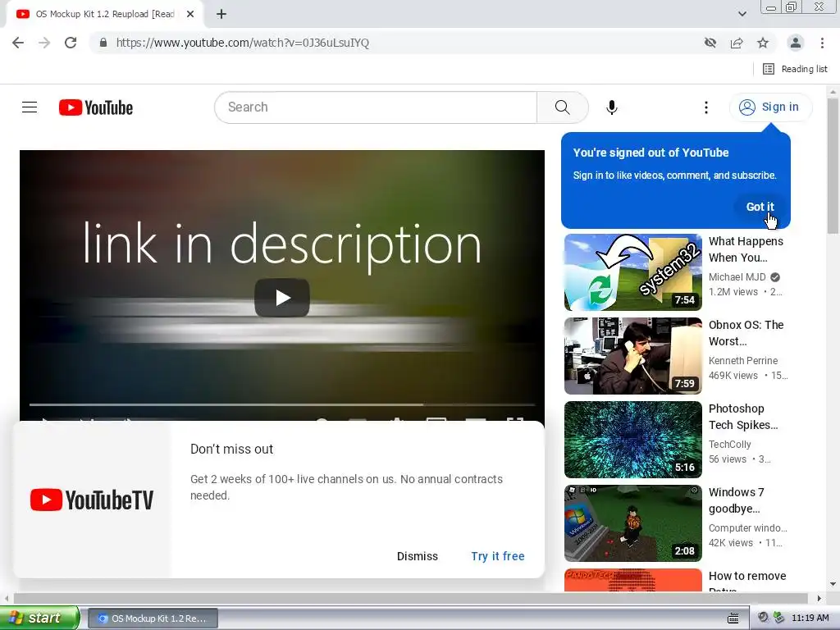The width and height of the screenshot is (840, 630).
Task: Click the crossed-out eye icon in address bar
Action: (710, 43)
